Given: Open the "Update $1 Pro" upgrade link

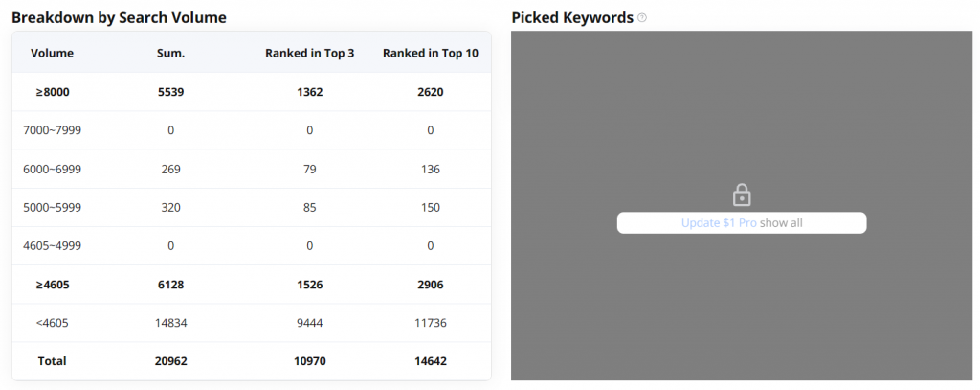Looking at the screenshot, I should 719,223.
